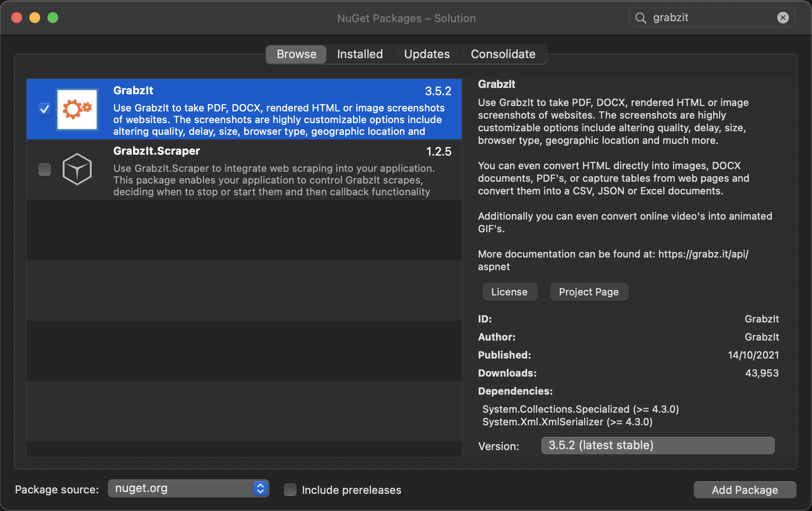Viewport: 812px width, 511px height.
Task: Switch to the Updates tab
Action: coord(427,54)
